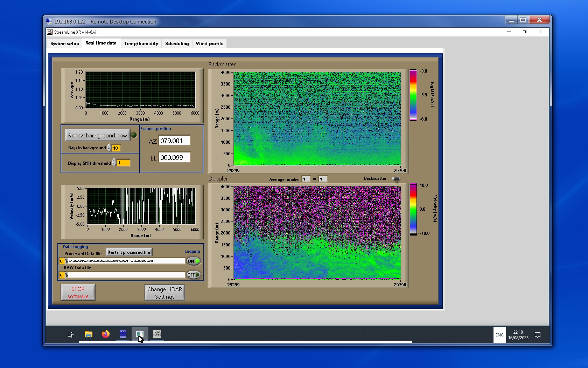
Task: Click the RAW Data file path browse icon
Action: [x=66, y=275]
